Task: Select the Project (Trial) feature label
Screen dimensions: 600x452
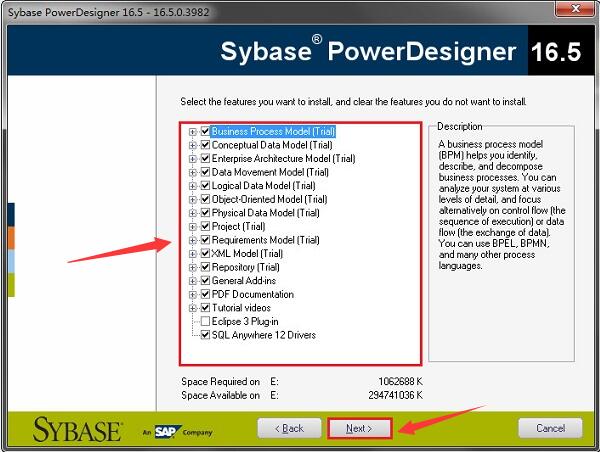Action: (x=238, y=227)
